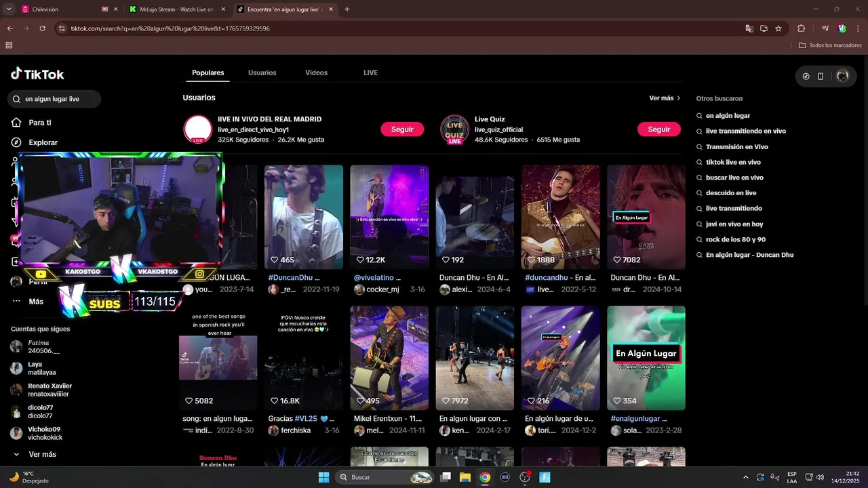This screenshot has height=488, width=868.
Task: Open a new browser tab
Action: [347, 9]
